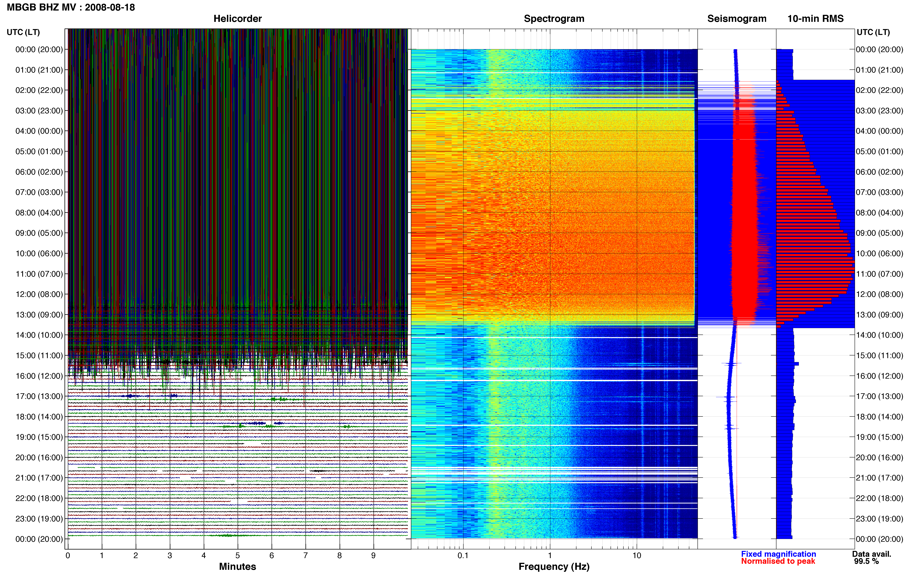Click the right time label '16:00 (12:00)'
The height and width of the screenshot is (578, 924).
[x=880, y=376]
